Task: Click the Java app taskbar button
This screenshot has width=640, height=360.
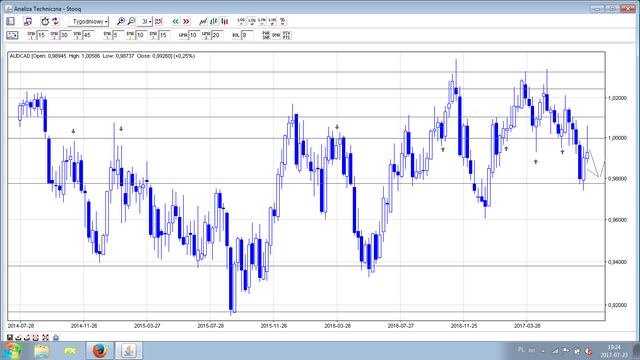Action: pyautogui.click(x=129, y=351)
